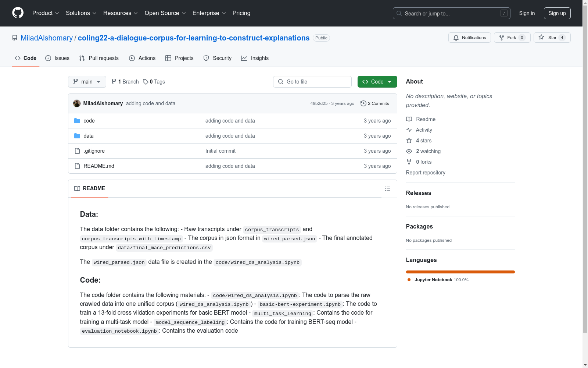Screen dimensions: 588x368
Task: Expand the Solutions dropdown
Action: click(81, 13)
